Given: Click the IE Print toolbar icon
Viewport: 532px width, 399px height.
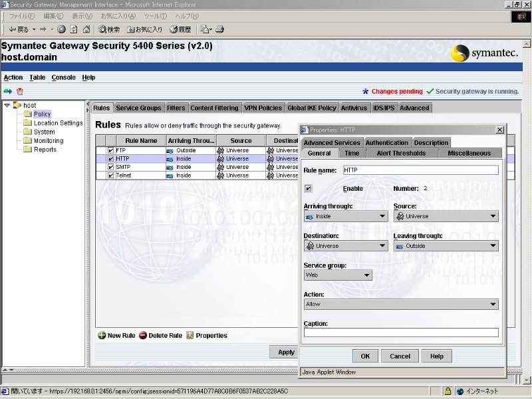Looking at the screenshot, I should click(220, 29).
